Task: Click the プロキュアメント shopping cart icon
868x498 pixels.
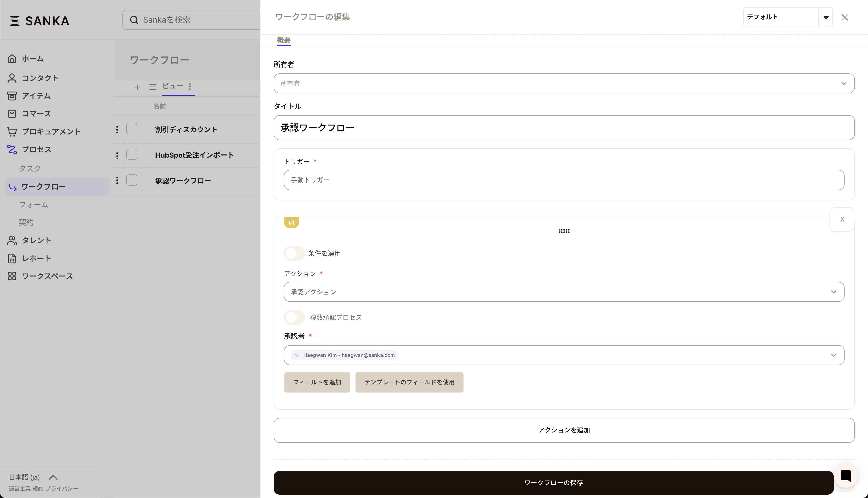Action: click(12, 131)
